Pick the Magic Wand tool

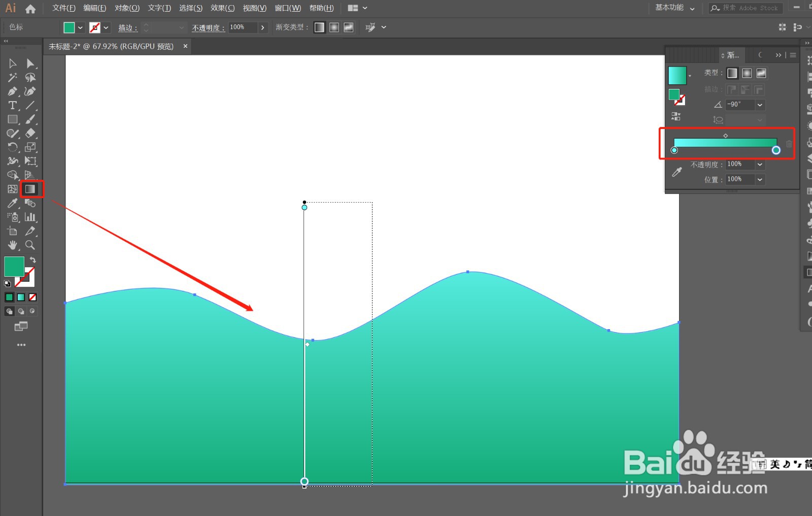(13, 78)
